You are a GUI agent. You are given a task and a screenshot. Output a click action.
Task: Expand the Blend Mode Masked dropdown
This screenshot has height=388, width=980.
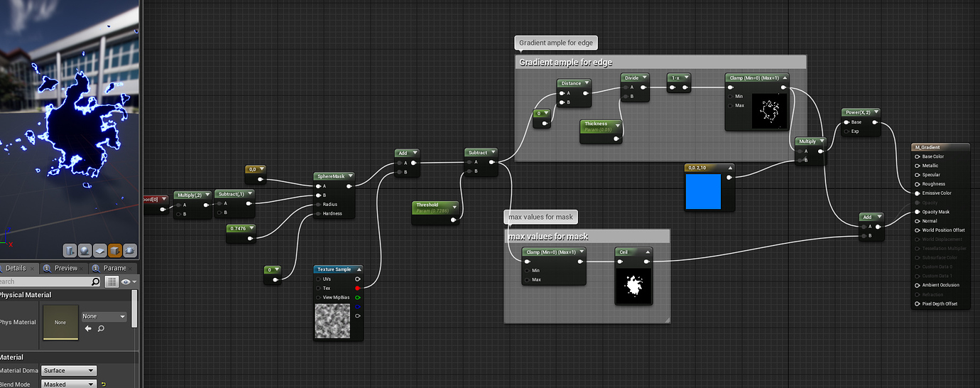[x=68, y=384]
